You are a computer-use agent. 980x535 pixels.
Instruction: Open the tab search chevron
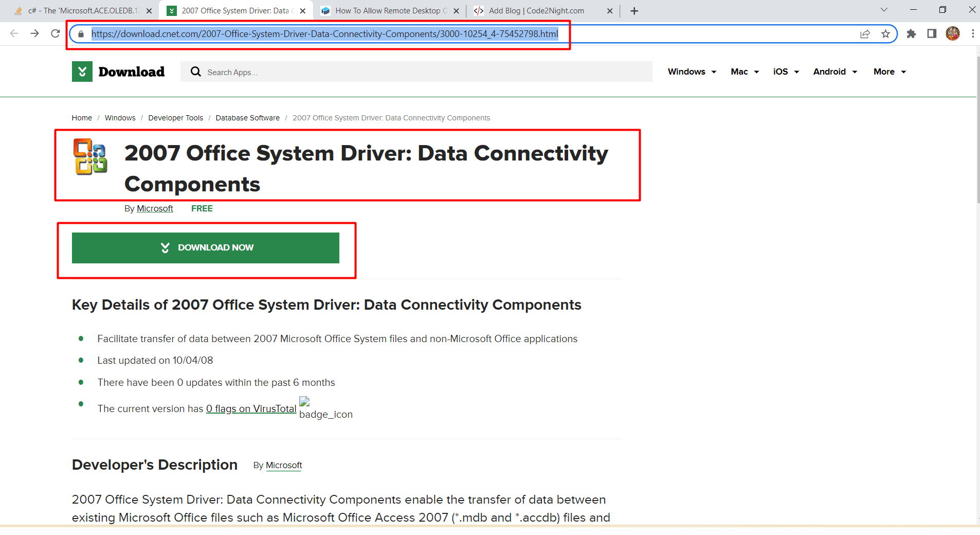[x=884, y=10]
